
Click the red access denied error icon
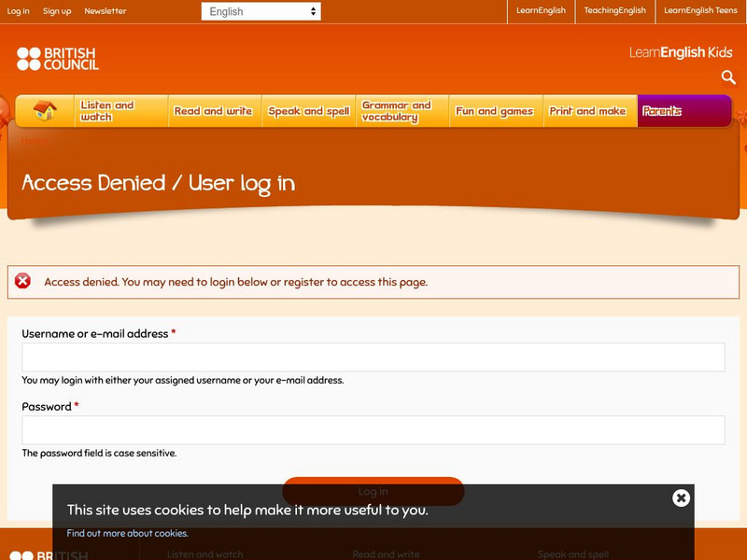click(x=22, y=281)
